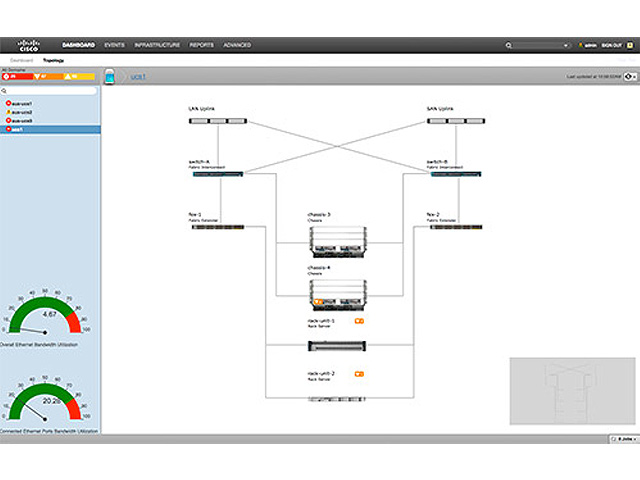Image resolution: width=640 pixels, height=480 pixels.
Task: Open the Events menu
Action: (x=115, y=45)
